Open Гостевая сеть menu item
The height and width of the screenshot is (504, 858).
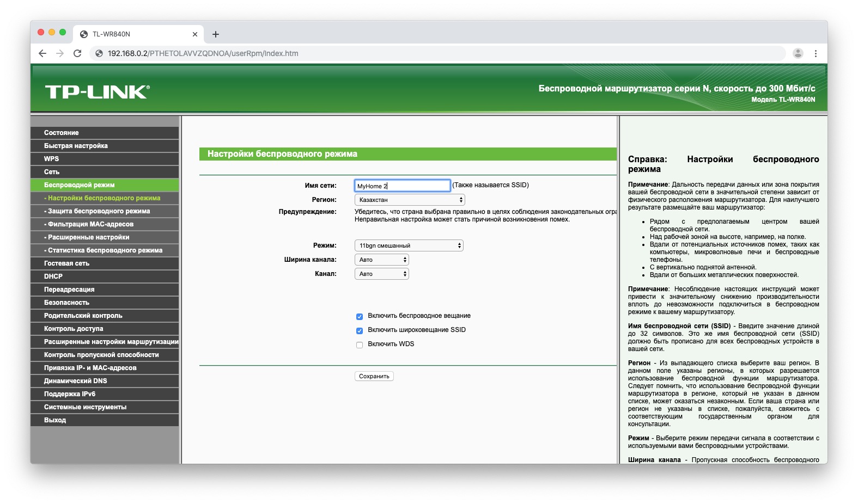[x=105, y=263]
